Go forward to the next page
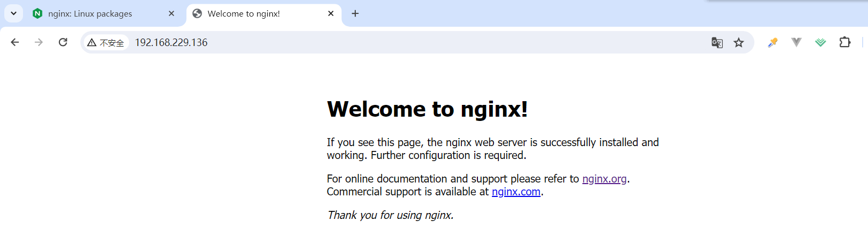Viewport: 868px width, 228px height. point(39,42)
